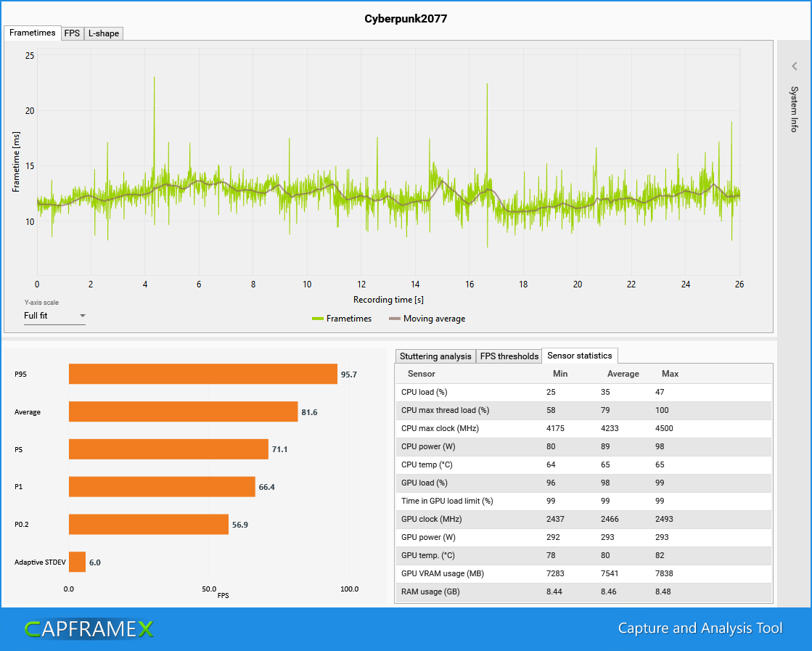Select the GPU load (%) row

tap(583, 483)
